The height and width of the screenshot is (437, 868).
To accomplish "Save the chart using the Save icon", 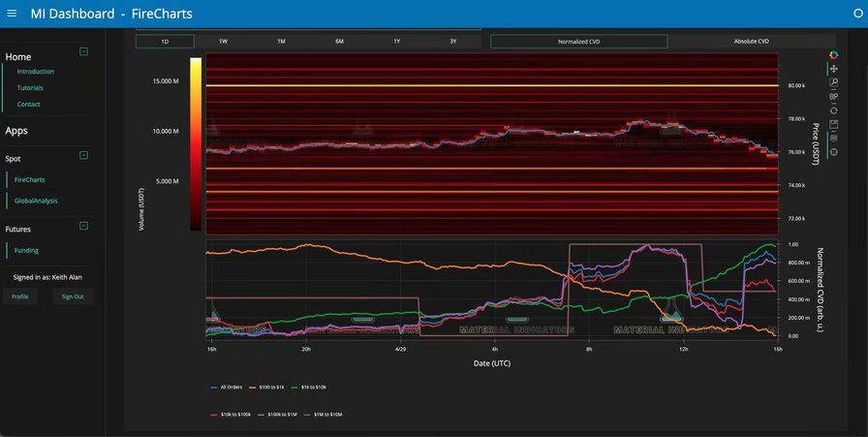I will 834,124.
